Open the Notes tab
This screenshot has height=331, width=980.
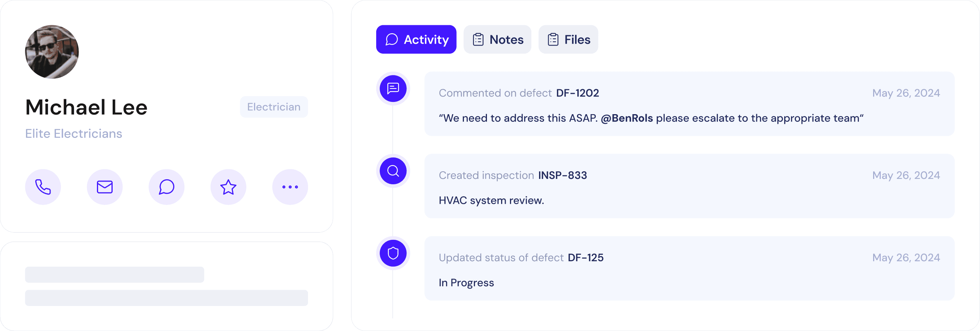click(497, 39)
